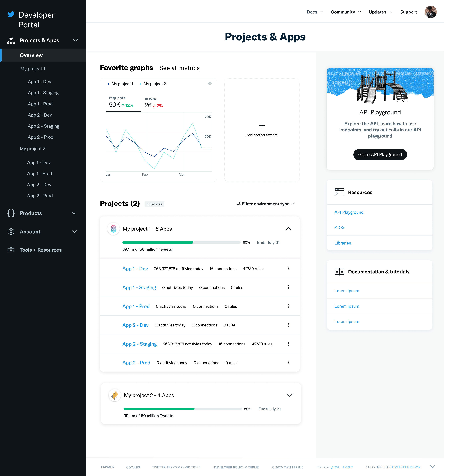Select My project 1 in sidebar
Screen dimensions: 461x476
point(33,69)
